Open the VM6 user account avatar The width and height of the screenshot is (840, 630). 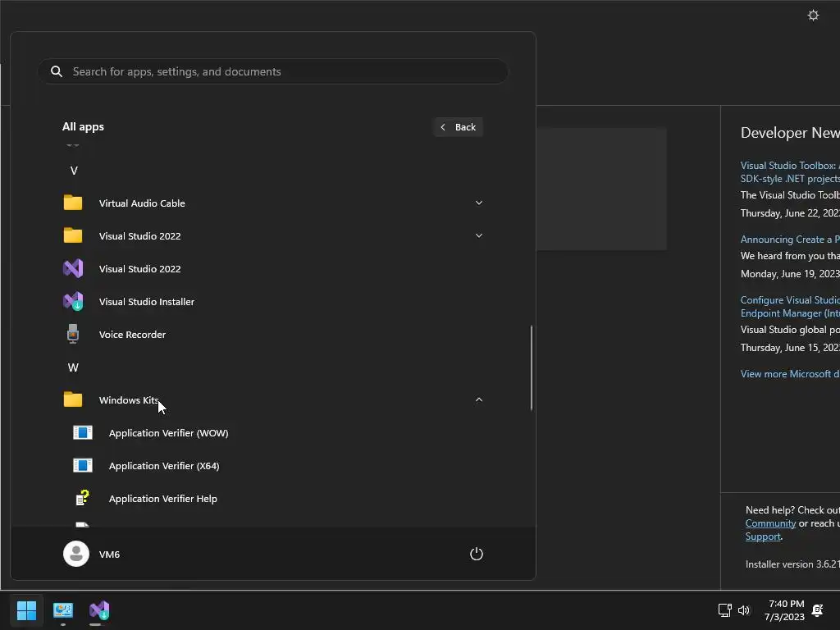coord(76,554)
